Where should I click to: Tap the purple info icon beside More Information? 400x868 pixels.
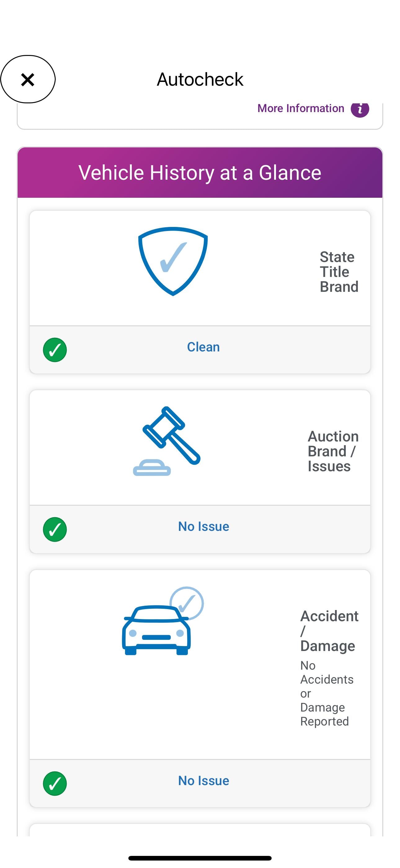360,109
